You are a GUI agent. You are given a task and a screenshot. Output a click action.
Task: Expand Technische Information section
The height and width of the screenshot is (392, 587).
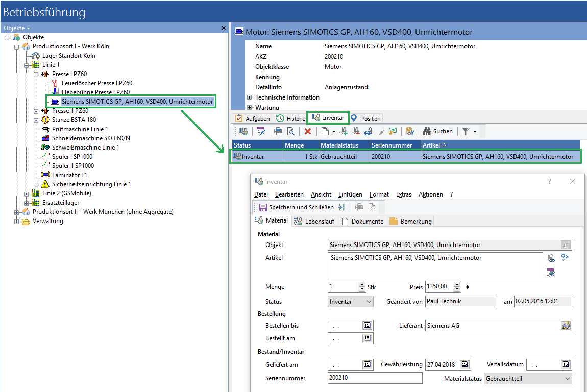coord(249,97)
